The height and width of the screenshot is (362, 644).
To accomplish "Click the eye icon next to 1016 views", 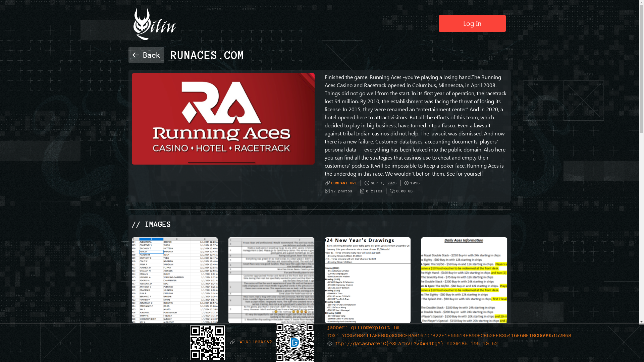I will (x=407, y=183).
